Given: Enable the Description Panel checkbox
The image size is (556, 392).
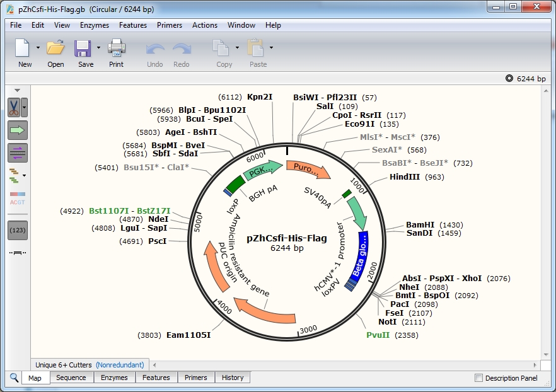Looking at the screenshot, I should pyautogui.click(x=478, y=378).
